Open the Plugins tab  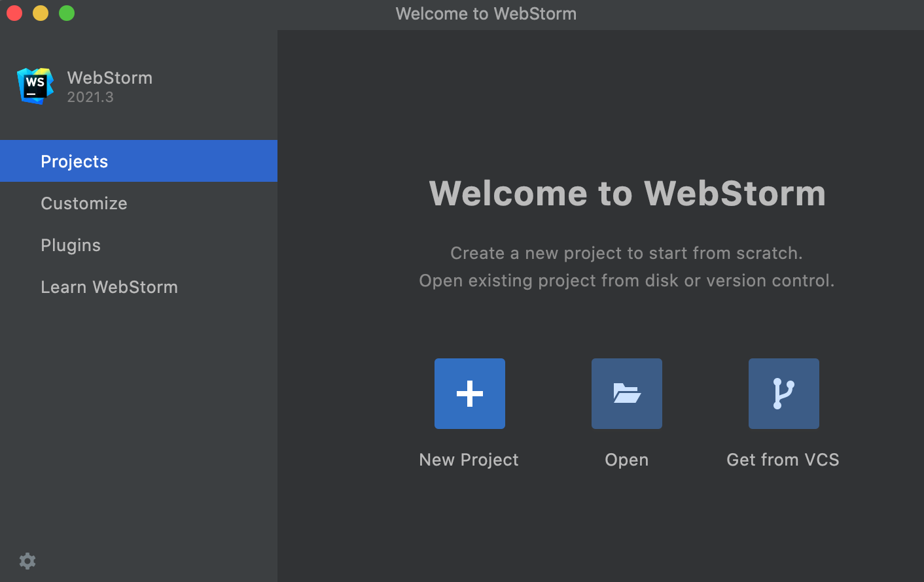point(139,245)
